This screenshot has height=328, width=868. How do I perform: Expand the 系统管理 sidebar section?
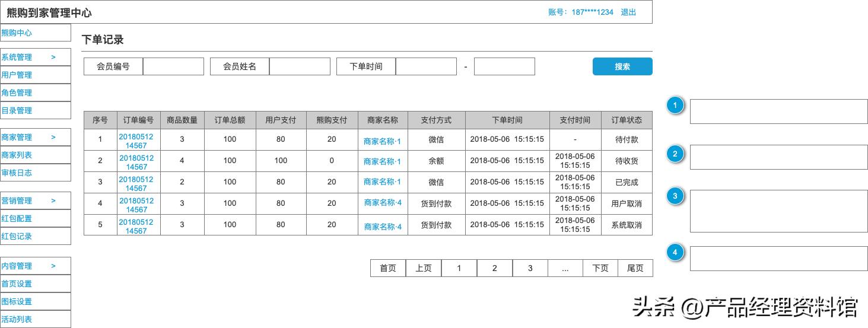tap(35, 57)
